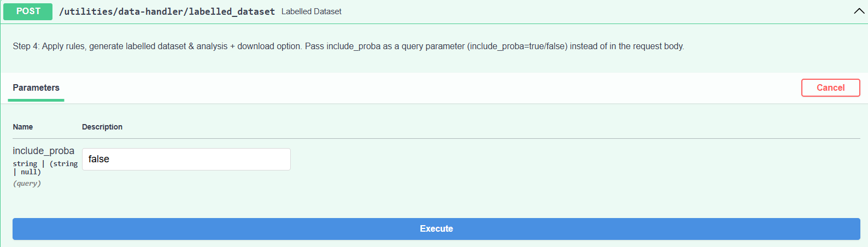Click "Pass include_proba as a query parameter" sentence
868x247 pixels.
click(x=384, y=46)
